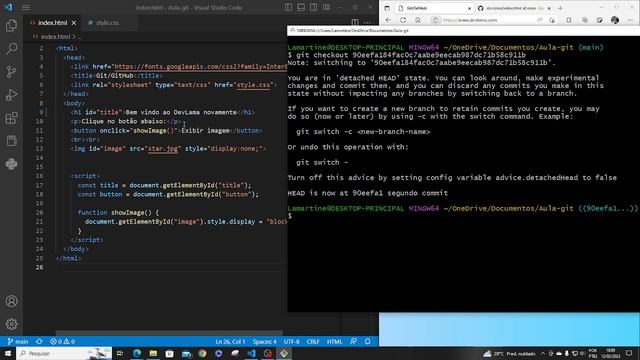Show hidden system tray icons
Viewport: 640px width, 360px height.
click(543, 353)
